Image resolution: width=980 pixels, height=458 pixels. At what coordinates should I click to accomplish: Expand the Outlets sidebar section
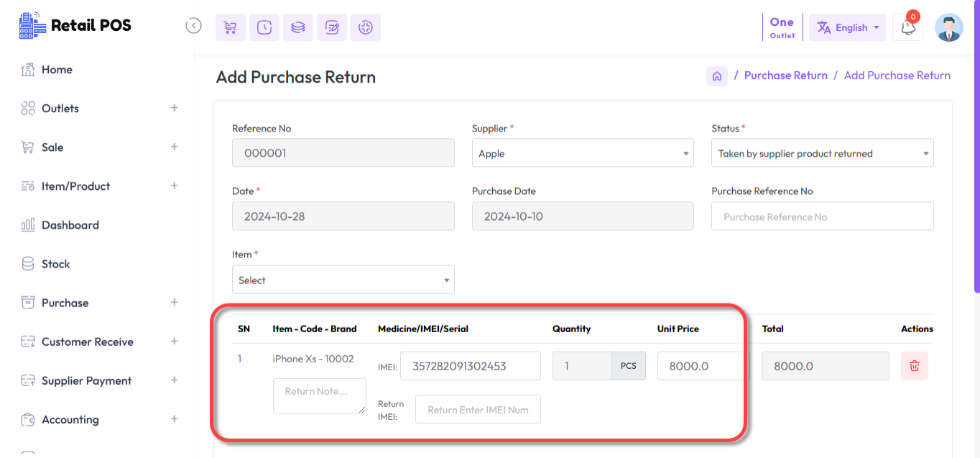(x=174, y=108)
